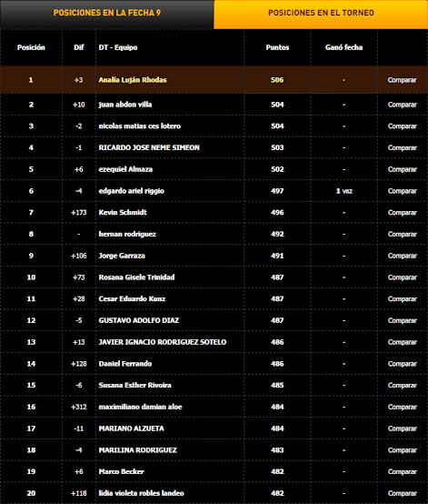Viewport: 428px width, 504px height.
Task: Click Comparar for Kevin Schmidt
Action: (x=402, y=213)
